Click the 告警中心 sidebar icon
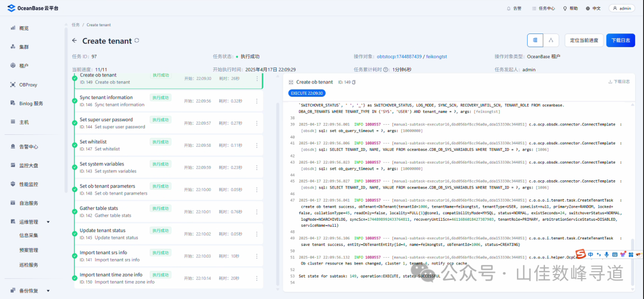The width and height of the screenshot is (644, 299). [13, 146]
